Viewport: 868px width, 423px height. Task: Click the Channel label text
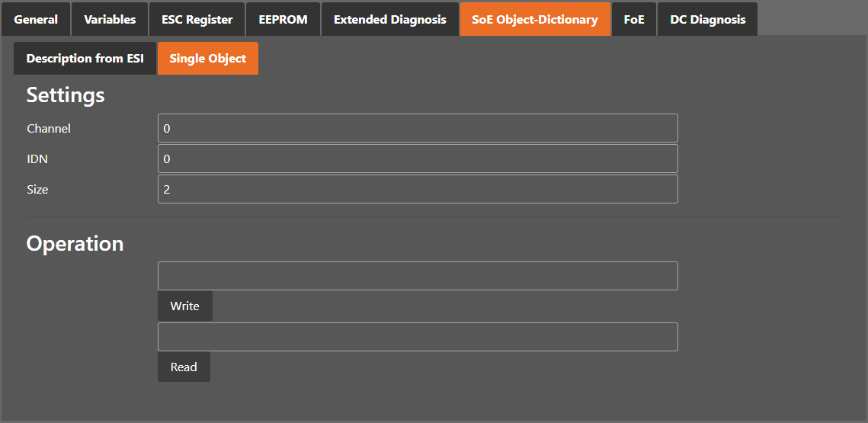pyautogui.click(x=49, y=129)
